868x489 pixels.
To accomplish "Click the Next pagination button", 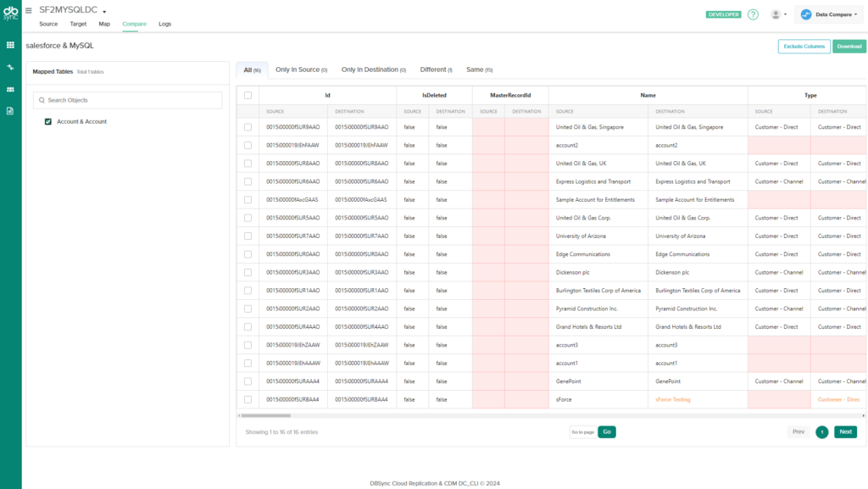I will pos(845,432).
